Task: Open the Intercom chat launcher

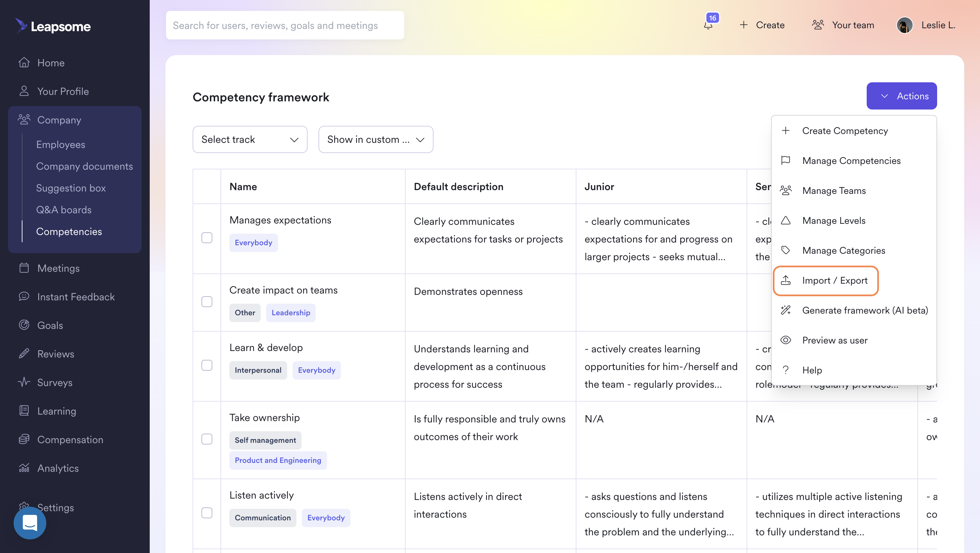Action: coord(30,523)
